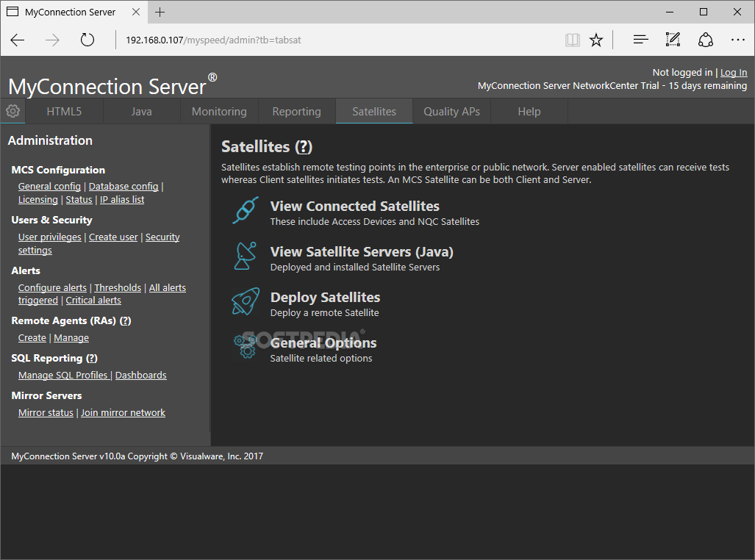Click the General Options gears icon

246,347
